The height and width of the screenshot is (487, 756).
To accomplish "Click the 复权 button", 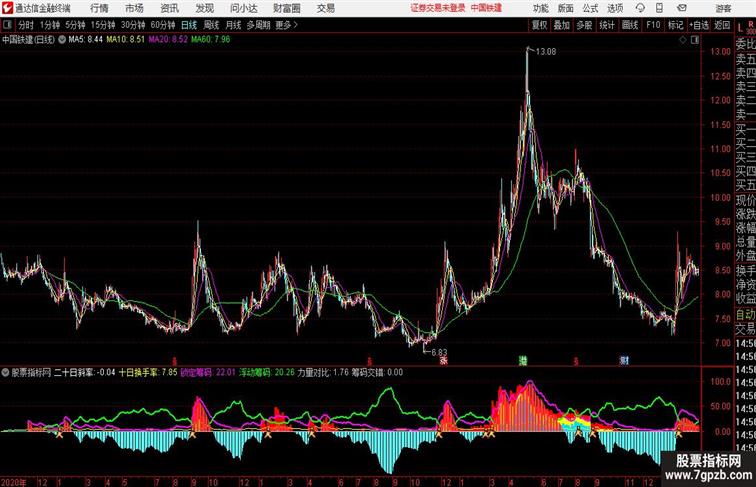I will tap(540, 25).
